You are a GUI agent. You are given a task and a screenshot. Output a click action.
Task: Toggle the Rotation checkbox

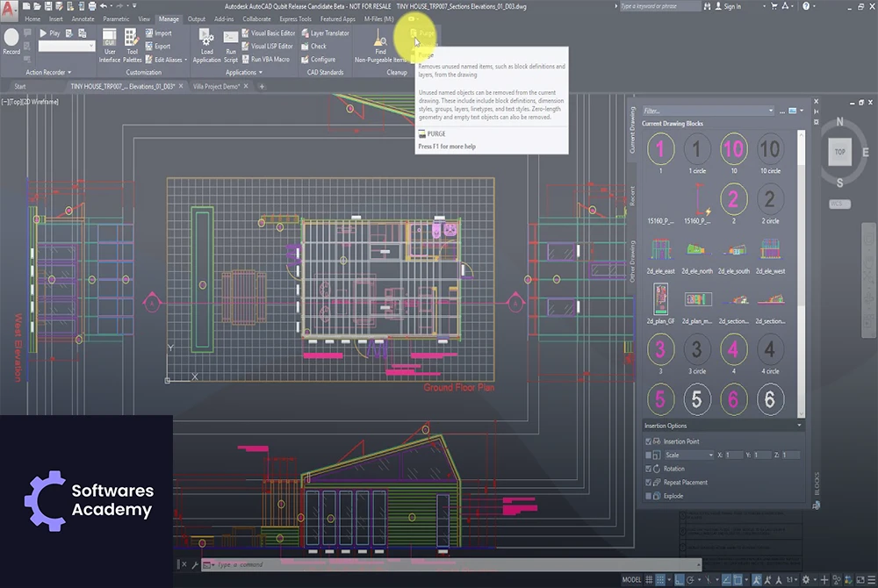coord(649,469)
